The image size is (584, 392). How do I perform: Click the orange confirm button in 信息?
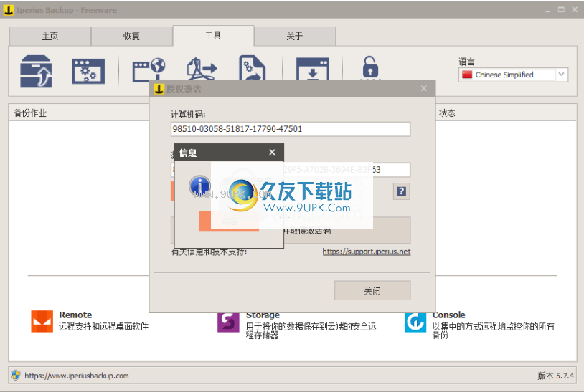tap(229, 221)
